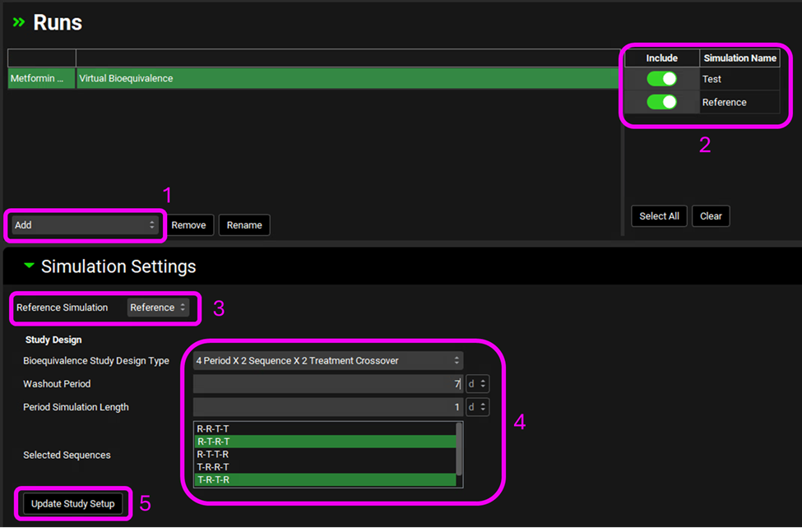Open the Bioequivalence Study Design Type dropdown
The height and width of the screenshot is (532, 802).
pyautogui.click(x=327, y=360)
